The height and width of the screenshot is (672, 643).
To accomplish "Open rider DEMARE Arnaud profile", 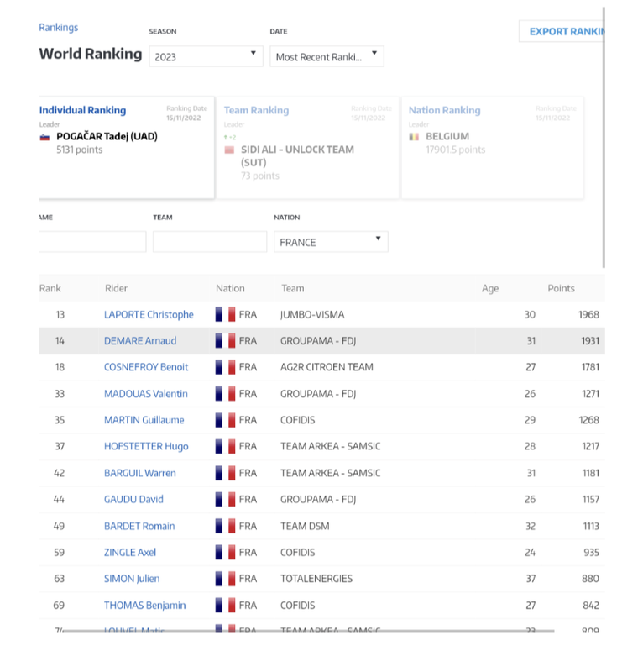I will coord(140,341).
